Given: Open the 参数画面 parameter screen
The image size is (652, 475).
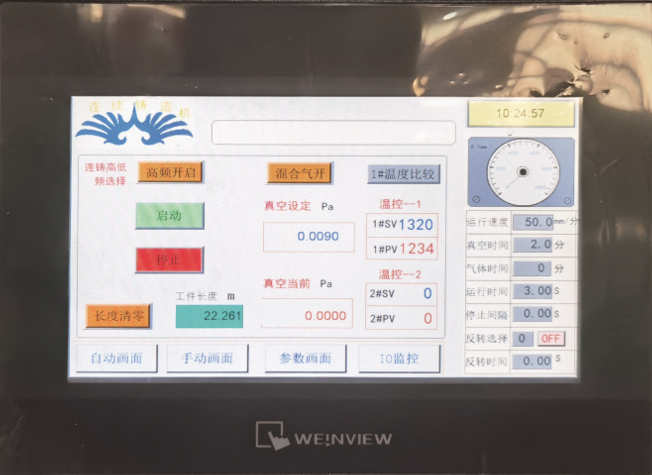Looking at the screenshot, I should [x=306, y=358].
